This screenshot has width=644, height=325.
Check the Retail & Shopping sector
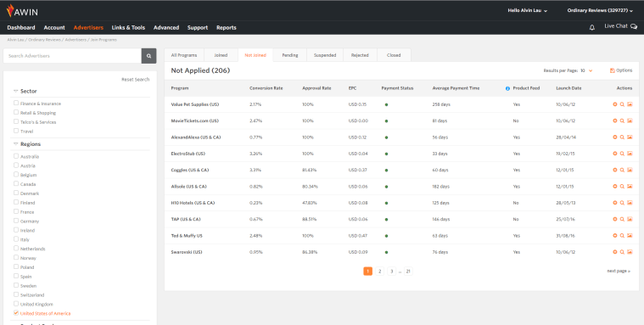[x=16, y=112]
